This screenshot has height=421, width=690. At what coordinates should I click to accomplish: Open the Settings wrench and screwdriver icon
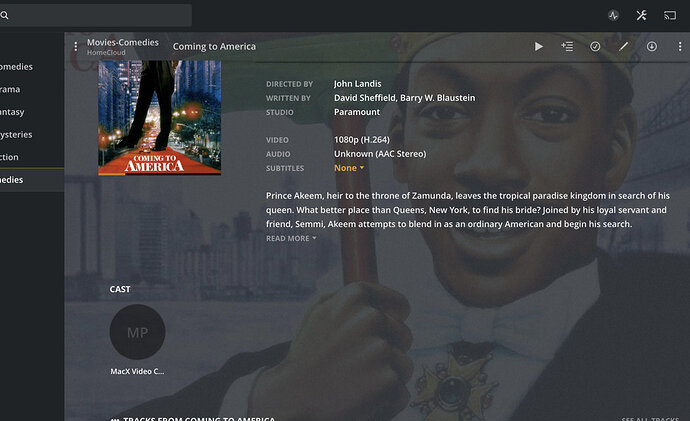coord(641,15)
